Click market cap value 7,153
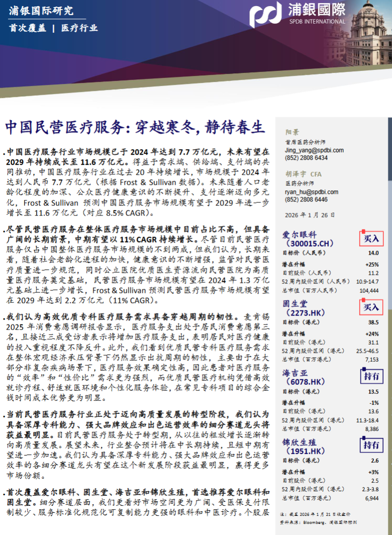392x535 pixels. [x=372, y=359]
